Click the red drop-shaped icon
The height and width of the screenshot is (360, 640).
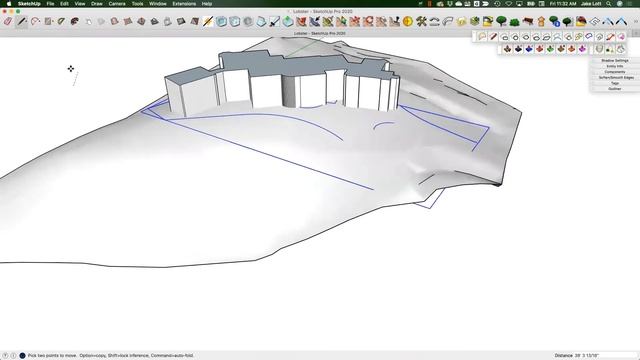539,49
